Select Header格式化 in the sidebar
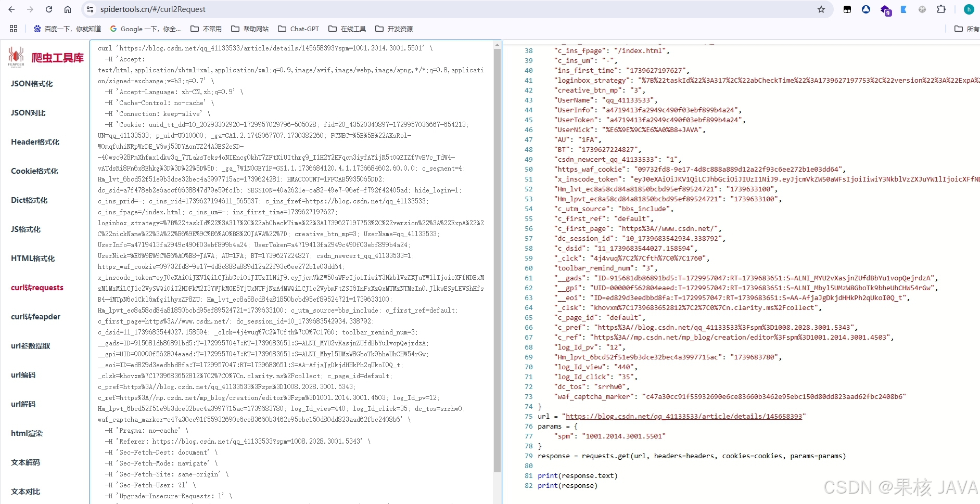 pos(35,142)
